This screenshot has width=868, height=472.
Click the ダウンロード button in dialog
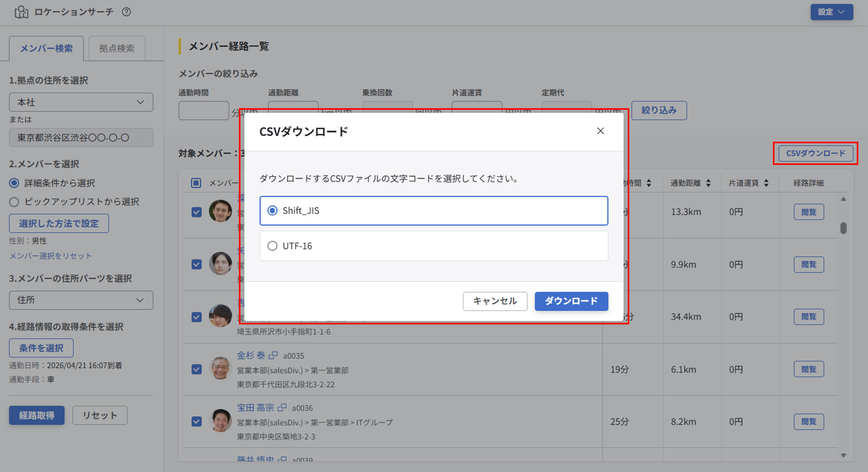click(571, 301)
